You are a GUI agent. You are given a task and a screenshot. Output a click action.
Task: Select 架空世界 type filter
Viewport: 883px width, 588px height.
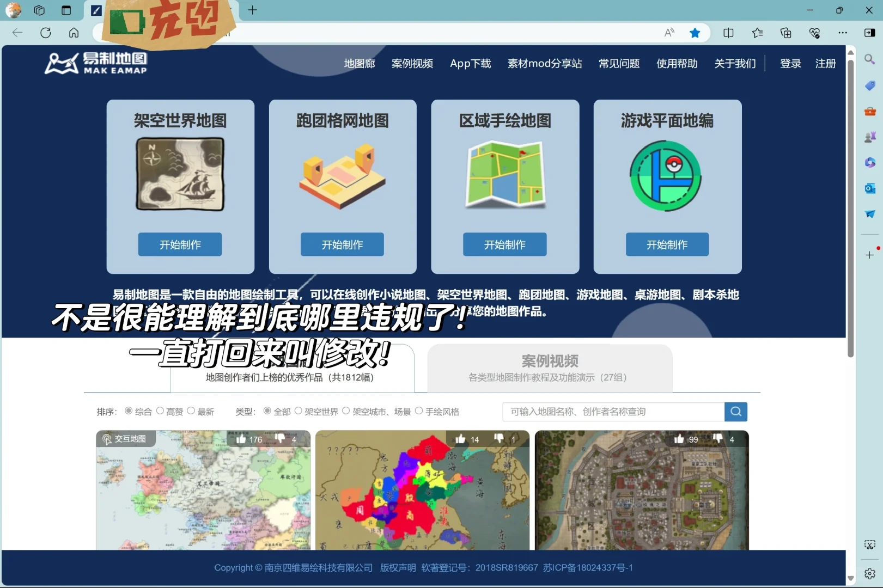pyautogui.click(x=299, y=411)
